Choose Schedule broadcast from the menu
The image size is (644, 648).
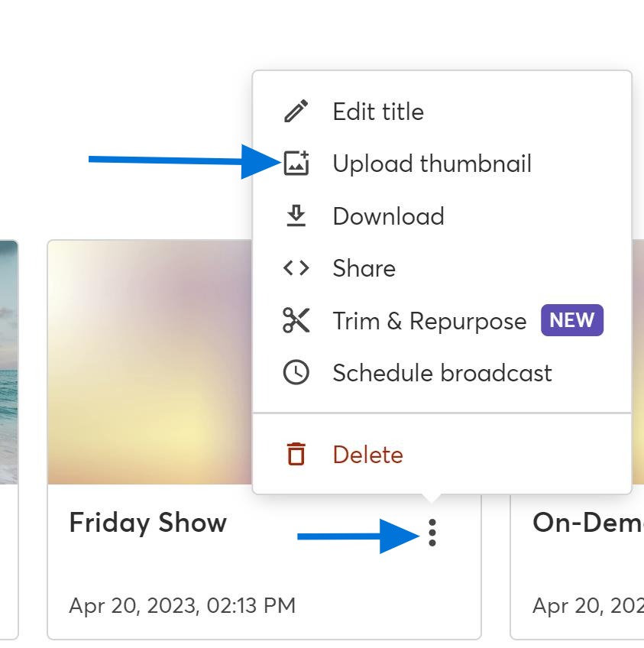pyautogui.click(x=442, y=373)
